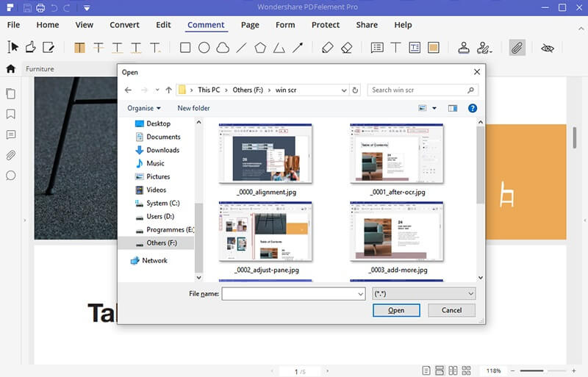Click the Cancel button in dialog
588x377 pixels.
coord(451,310)
